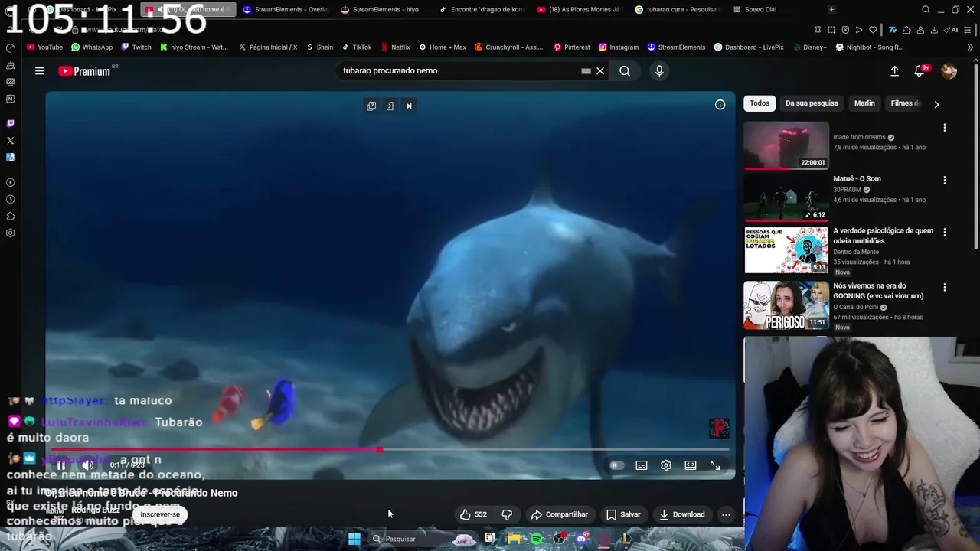
Task: Toggle subtitles captions button
Action: coord(642,465)
